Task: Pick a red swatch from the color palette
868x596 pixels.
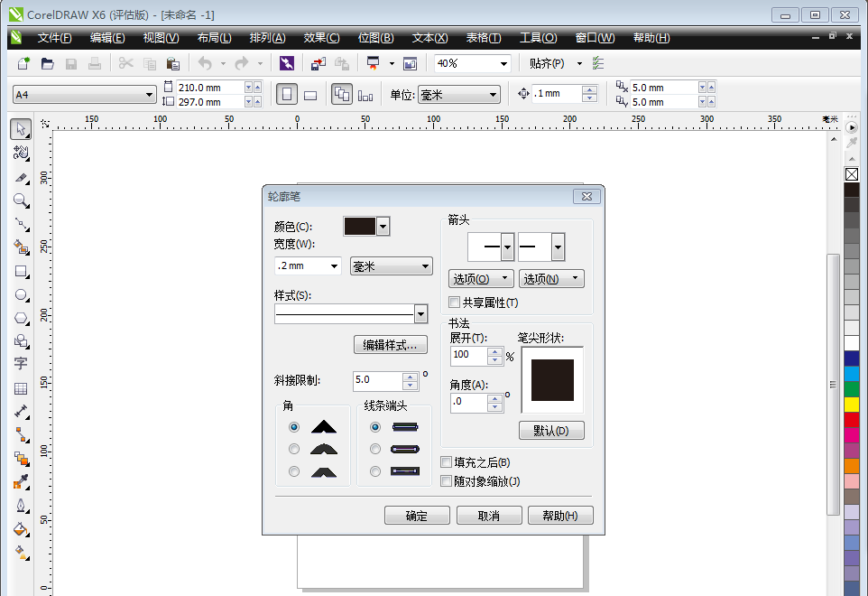Action: click(x=852, y=420)
